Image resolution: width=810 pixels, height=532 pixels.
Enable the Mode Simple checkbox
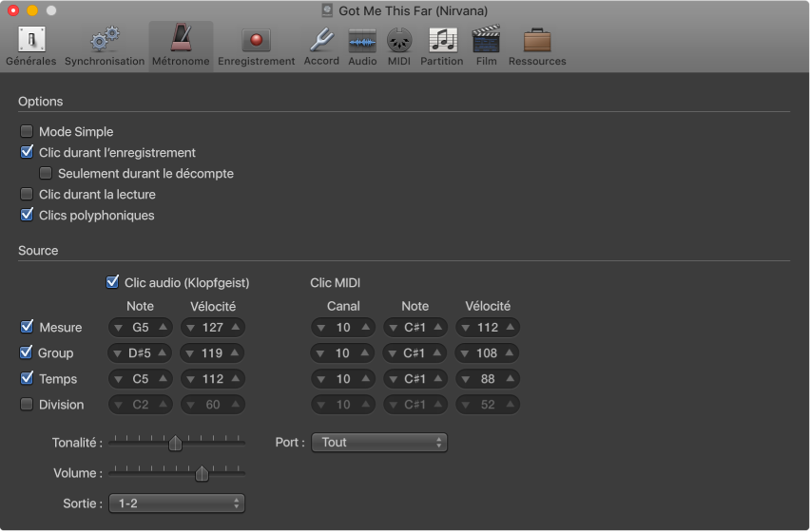pyautogui.click(x=27, y=132)
